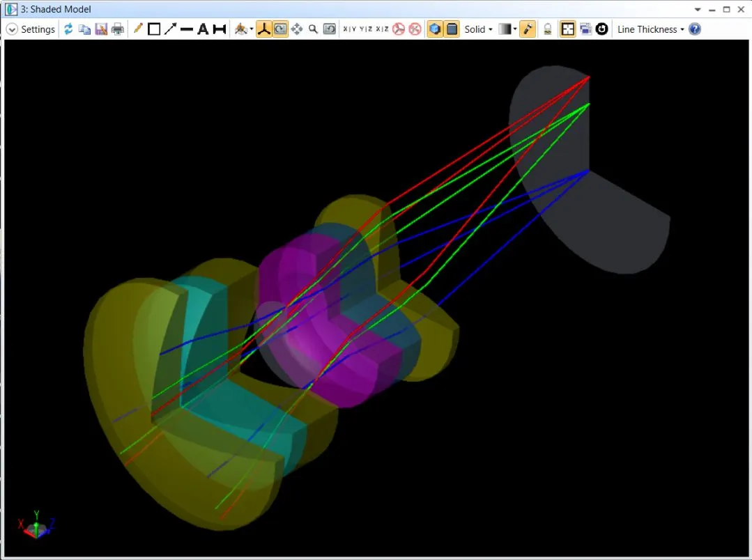Click the Print icon
Image resolution: width=752 pixels, height=560 pixels.
[x=118, y=29]
